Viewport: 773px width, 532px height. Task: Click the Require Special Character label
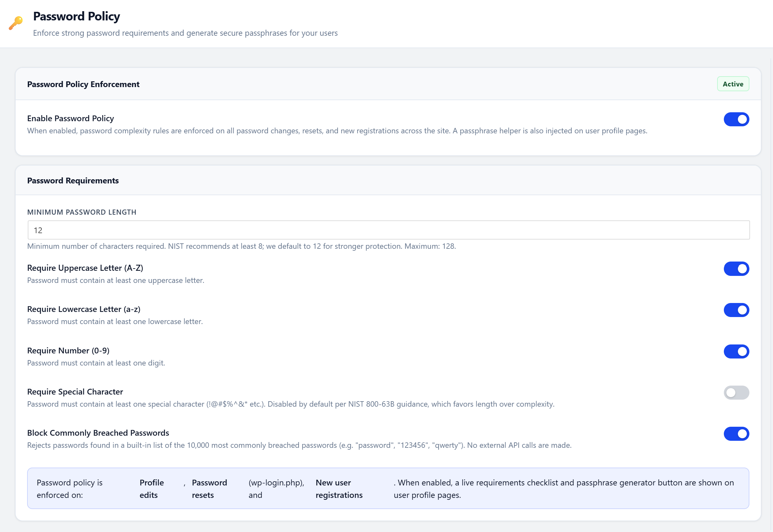pos(75,392)
